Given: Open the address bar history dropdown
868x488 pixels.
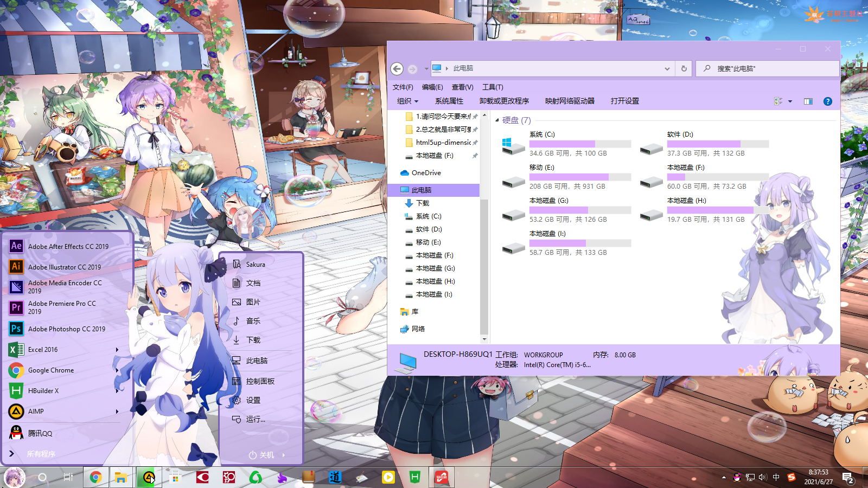Looking at the screenshot, I should coord(667,69).
